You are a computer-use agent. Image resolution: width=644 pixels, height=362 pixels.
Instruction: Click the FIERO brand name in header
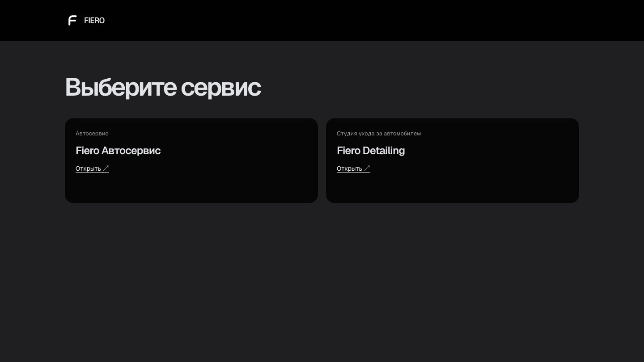pos(94,21)
